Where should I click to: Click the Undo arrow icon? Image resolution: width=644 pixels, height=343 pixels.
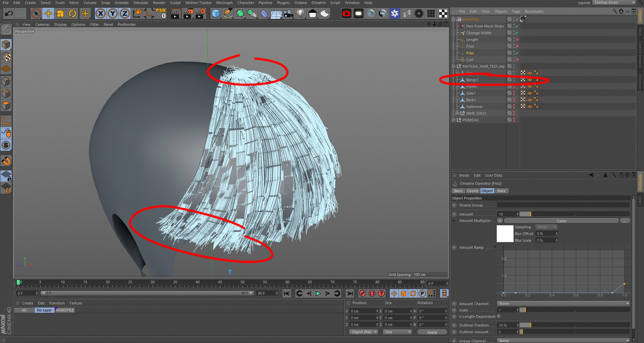click(9, 14)
